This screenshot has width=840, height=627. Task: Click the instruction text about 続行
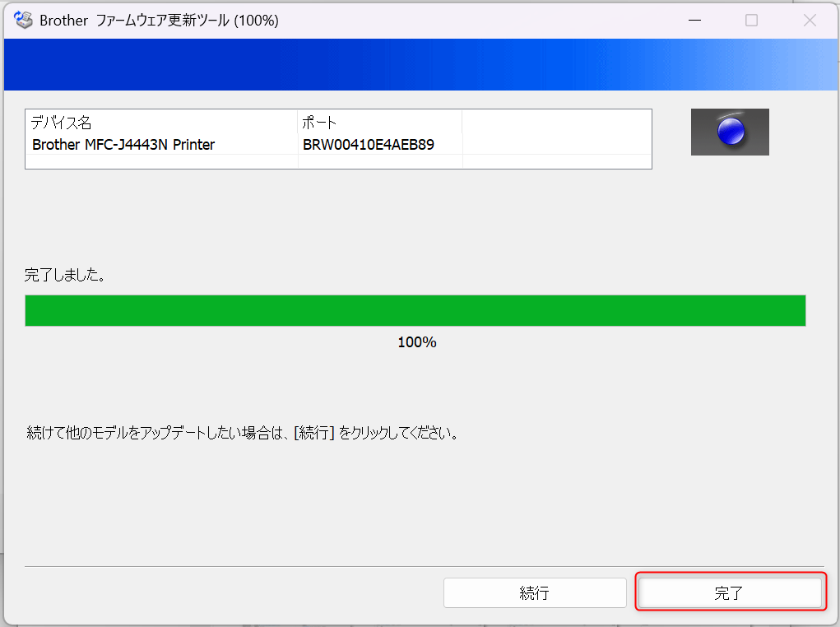pos(243,433)
